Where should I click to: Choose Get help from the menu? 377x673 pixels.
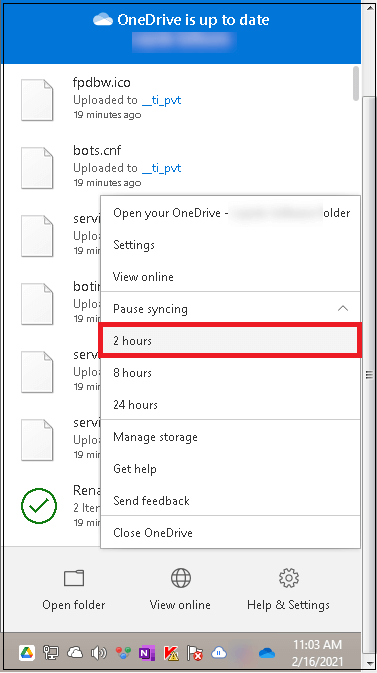[231, 469]
